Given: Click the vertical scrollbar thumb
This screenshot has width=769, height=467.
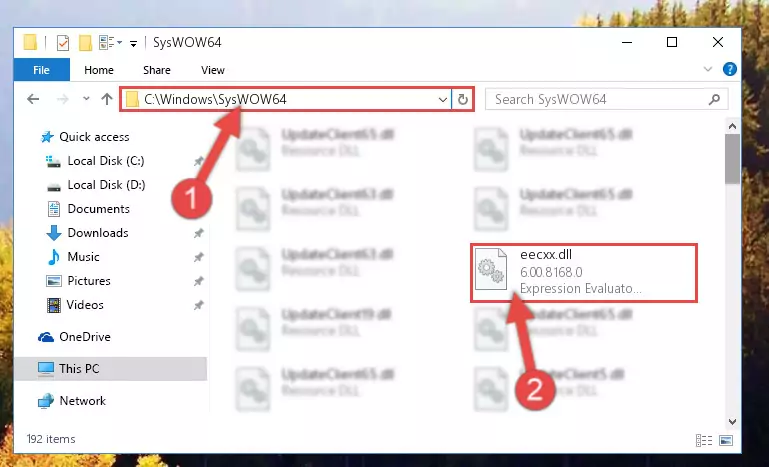Looking at the screenshot, I should pos(732,159).
